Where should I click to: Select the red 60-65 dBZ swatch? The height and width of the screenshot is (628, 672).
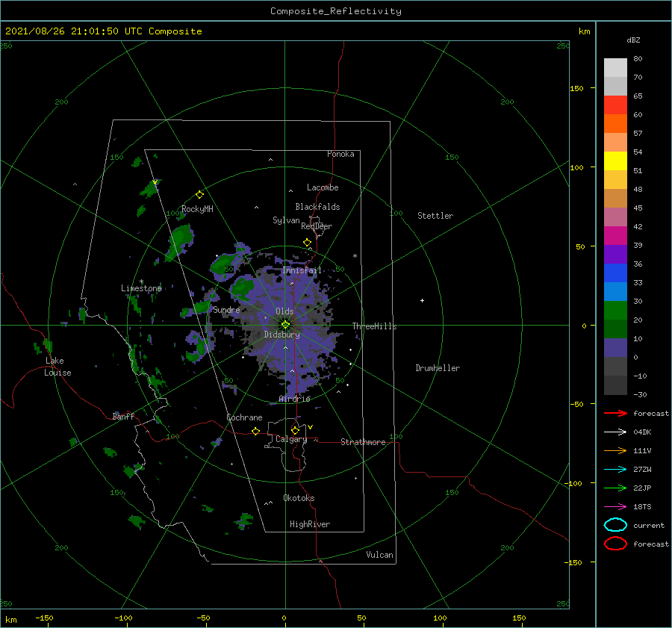coord(615,105)
